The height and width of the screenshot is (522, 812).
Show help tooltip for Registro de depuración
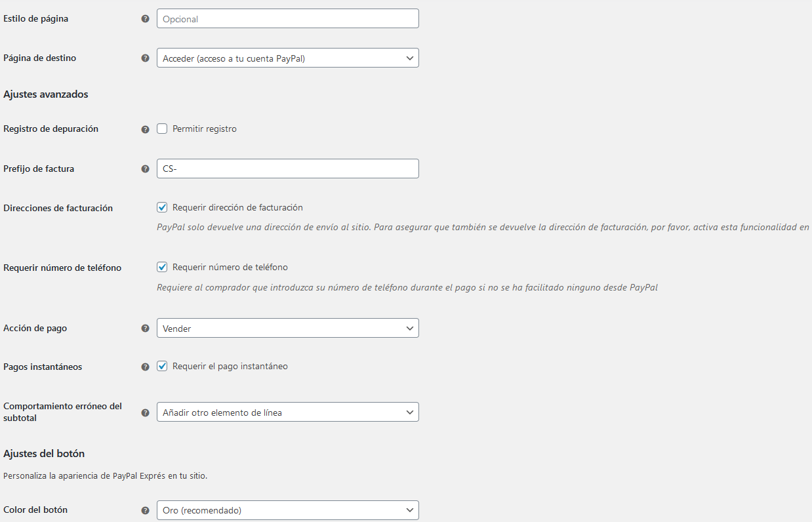(146, 129)
